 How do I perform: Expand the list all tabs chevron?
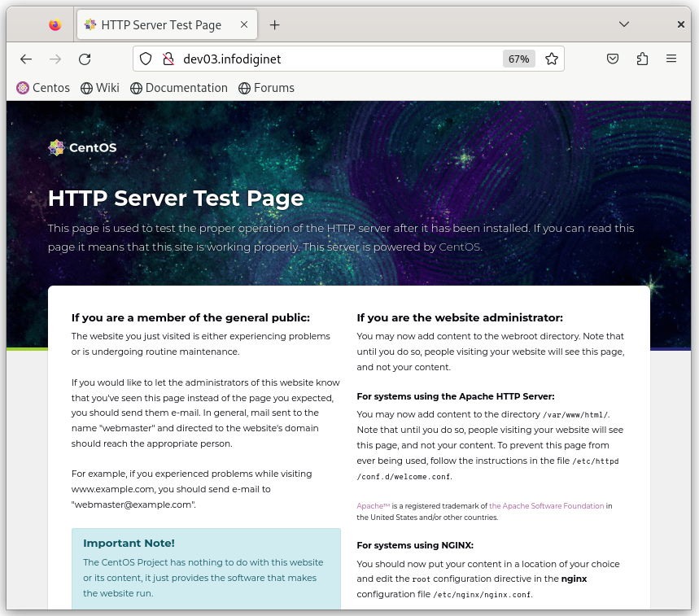624,24
